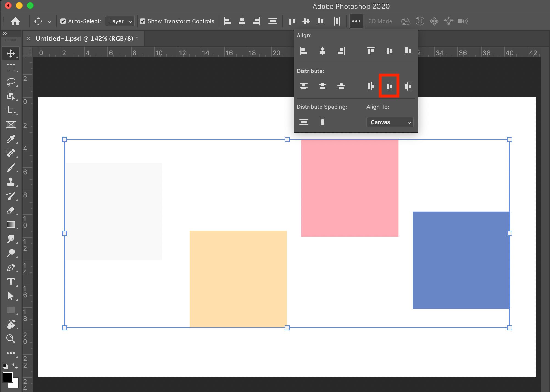This screenshot has height=392, width=550.
Task: Open Align To Canvas dropdown
Action: tap(390, 122)
